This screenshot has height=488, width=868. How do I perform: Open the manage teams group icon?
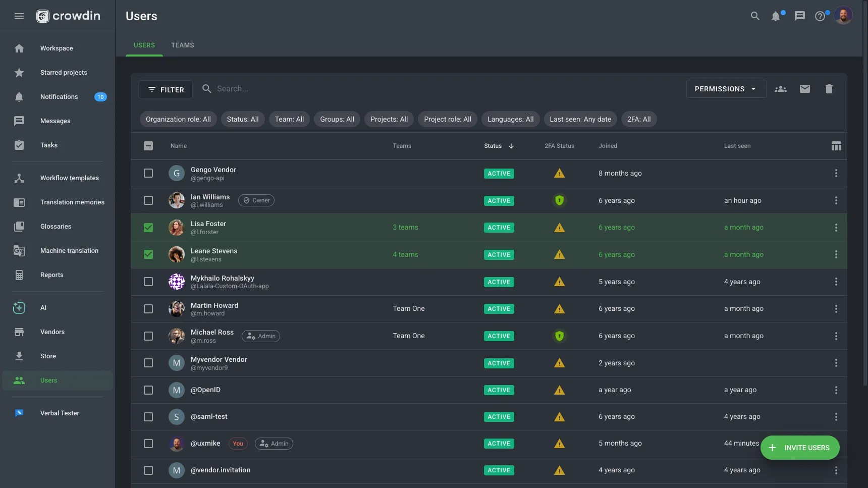coord(781,89)
